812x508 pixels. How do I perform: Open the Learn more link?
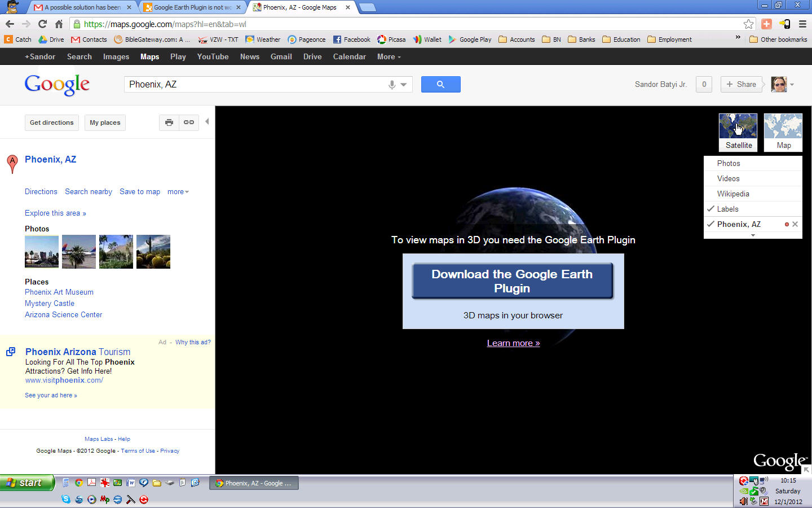pos(513,343)
